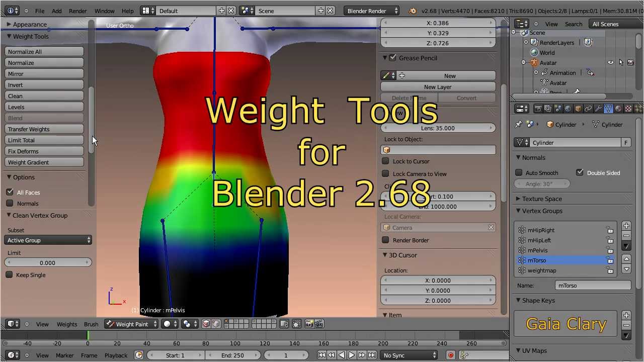Collapse the Vertex Groups panel
The height and width of the screenshot is (362, 644).
(518, 211)
